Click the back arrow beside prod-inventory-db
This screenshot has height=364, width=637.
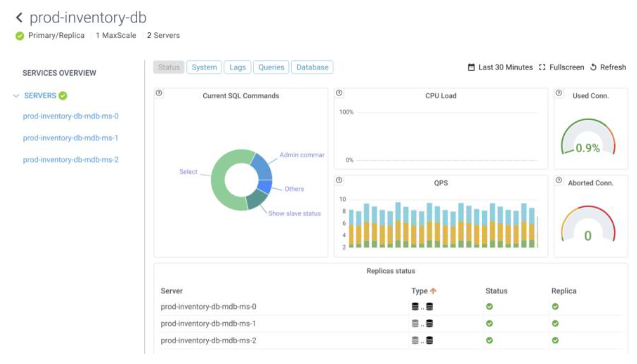click(19, 18)
